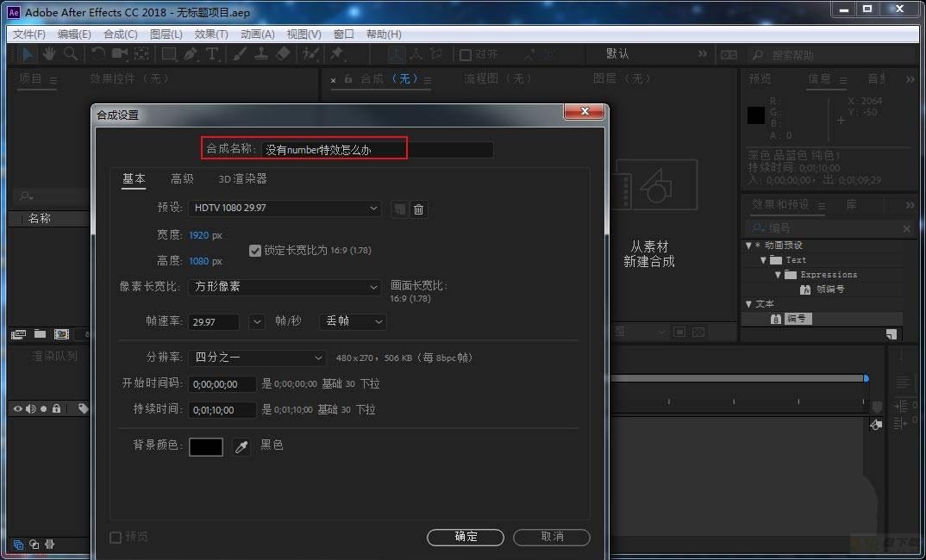
Task: Click the black 背景颜色 color swatch
Action: point(206,446)
